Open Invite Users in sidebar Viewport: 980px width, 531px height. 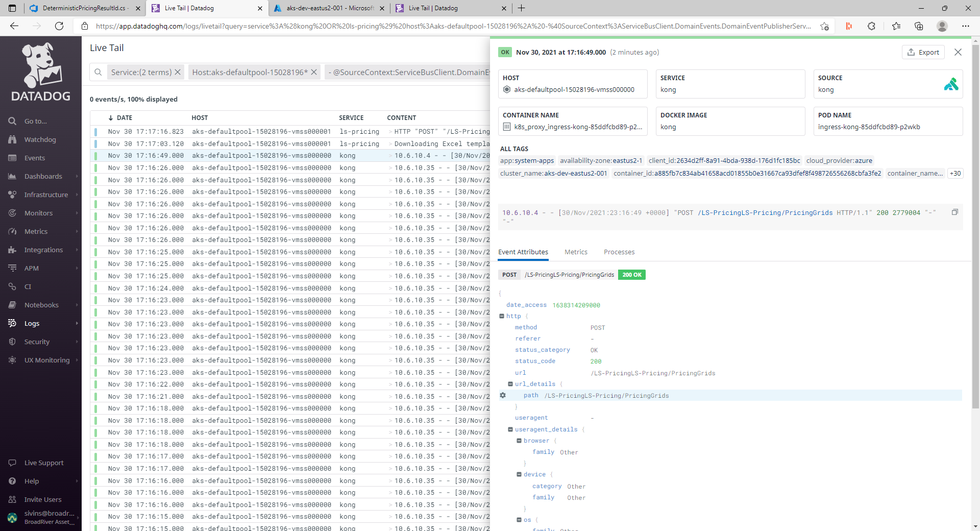(x=43, y=499)
